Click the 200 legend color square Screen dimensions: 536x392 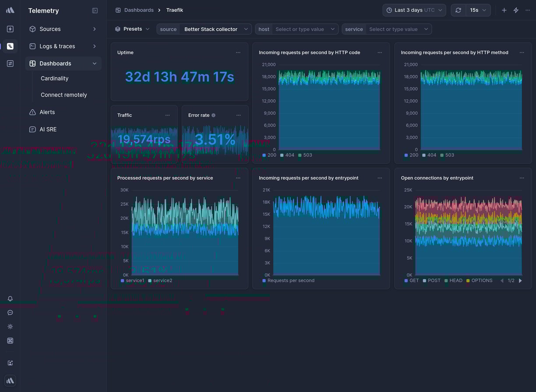pyautogui.click(x=263, y=155)
